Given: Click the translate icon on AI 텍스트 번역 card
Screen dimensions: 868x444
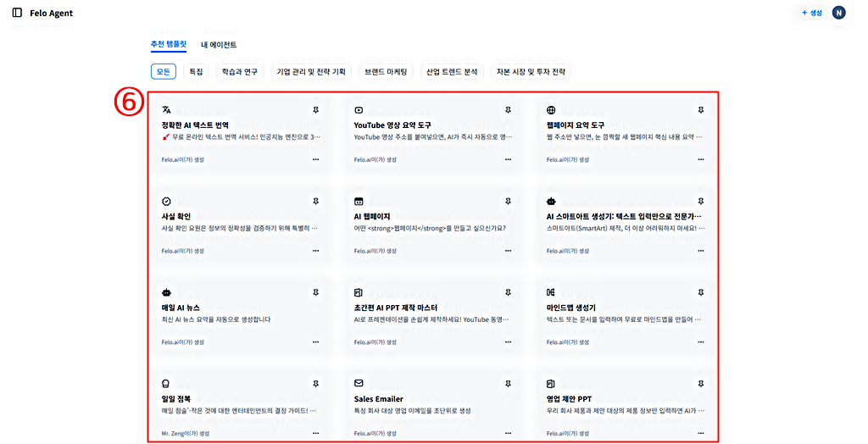Looking at the screenshot, I should 166,110.
